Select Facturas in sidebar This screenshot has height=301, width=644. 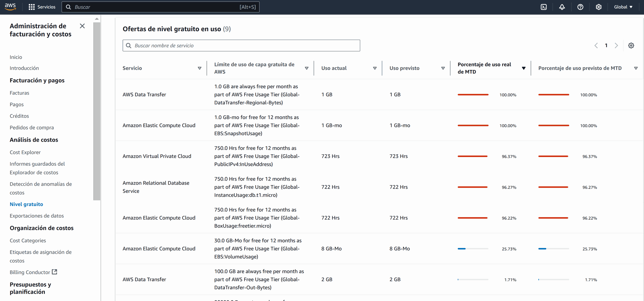point(19,93)
